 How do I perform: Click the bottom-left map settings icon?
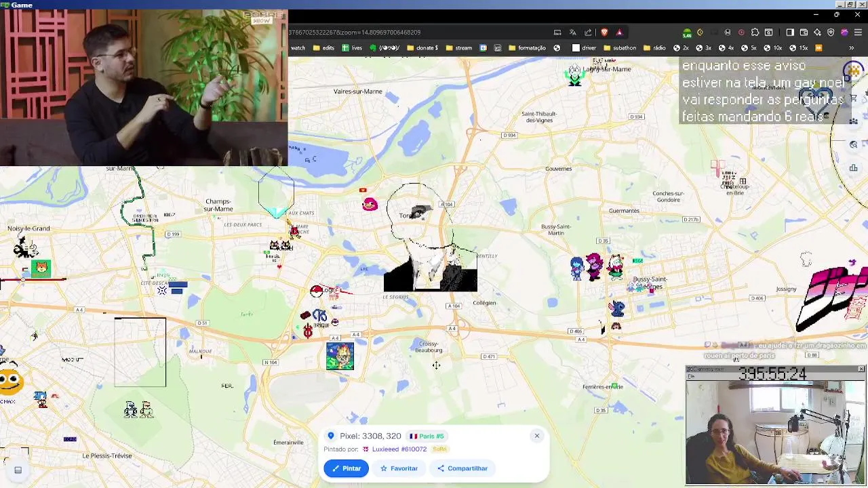(18, 470)
